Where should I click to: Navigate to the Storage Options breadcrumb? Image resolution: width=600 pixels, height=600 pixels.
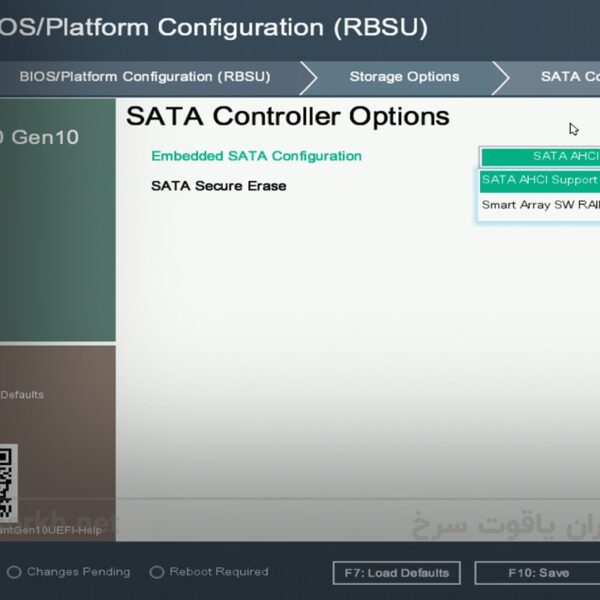click(x=404, y=77)
